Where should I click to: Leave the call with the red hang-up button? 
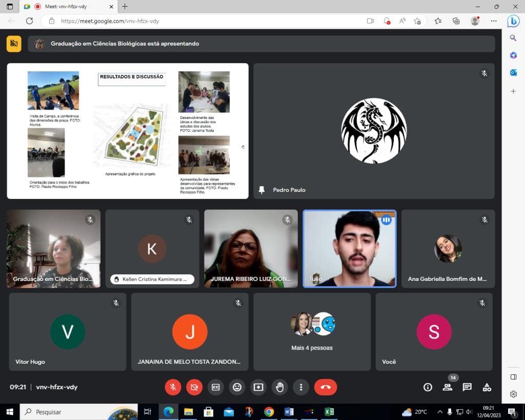(x=326, y=387)
